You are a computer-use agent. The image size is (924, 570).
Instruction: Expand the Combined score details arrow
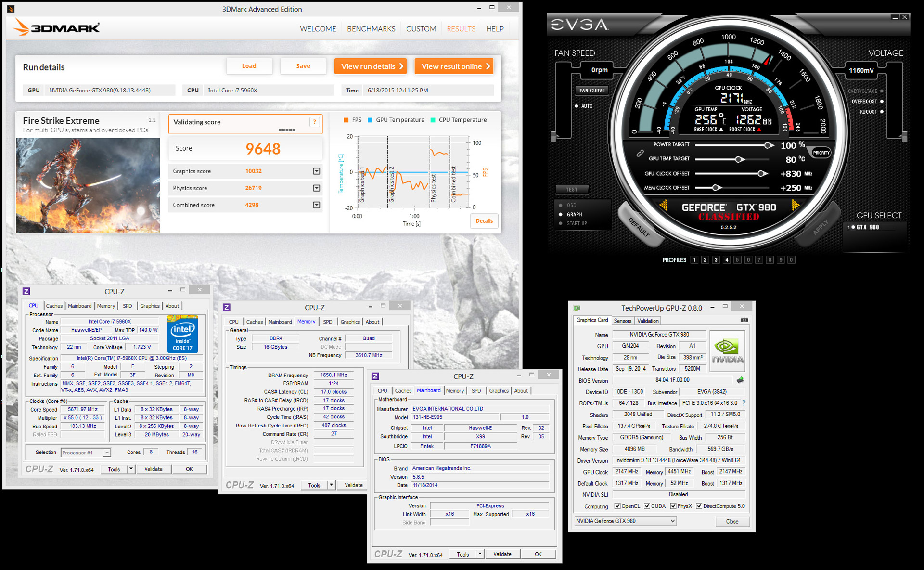pos(316,205)
